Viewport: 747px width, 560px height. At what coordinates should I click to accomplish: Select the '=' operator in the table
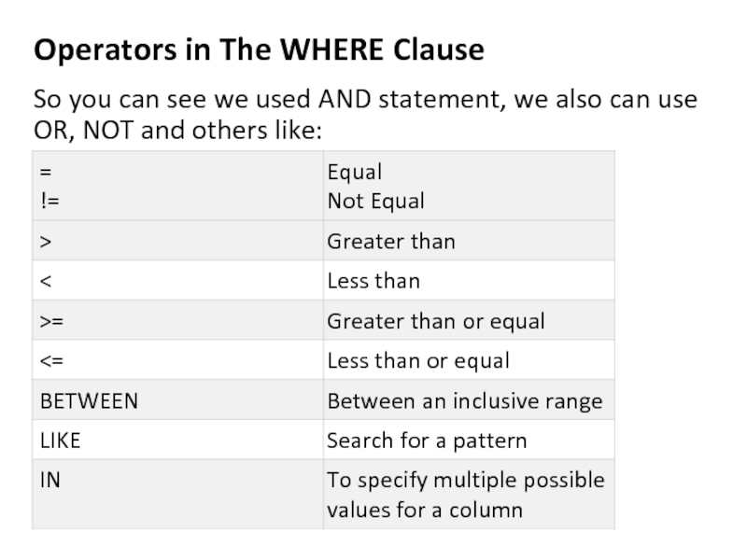pyautogui.click(x=46, y=173)
